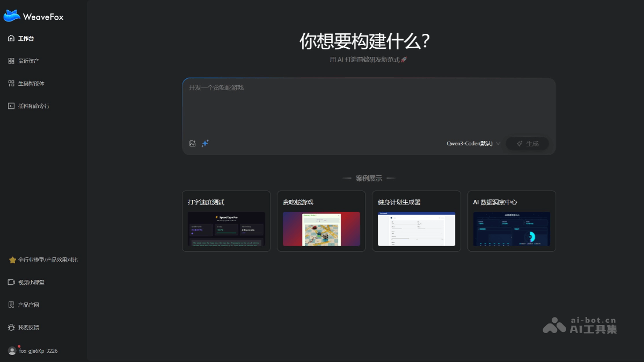Open the account menu for fox-gje6Kp-3226
Screen dimensions: 644x362
click(x=12, y=350)
